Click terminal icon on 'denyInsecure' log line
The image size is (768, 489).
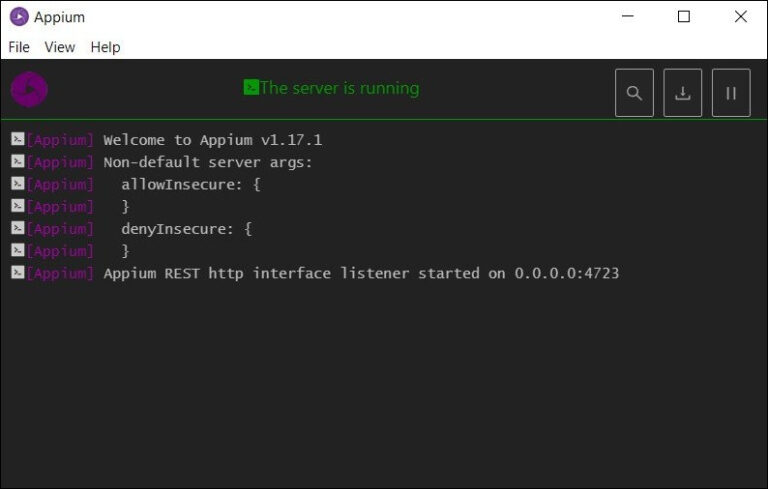click(x=18, y=228)
